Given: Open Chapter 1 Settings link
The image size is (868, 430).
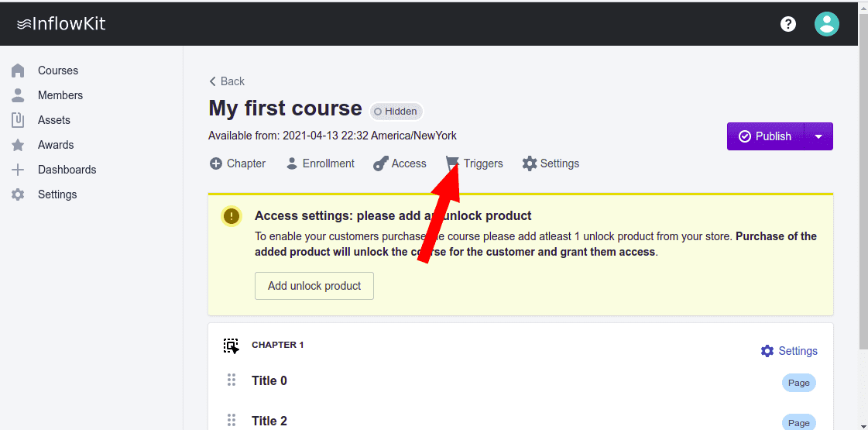Looking at the screenshot, I should (789, 351).
